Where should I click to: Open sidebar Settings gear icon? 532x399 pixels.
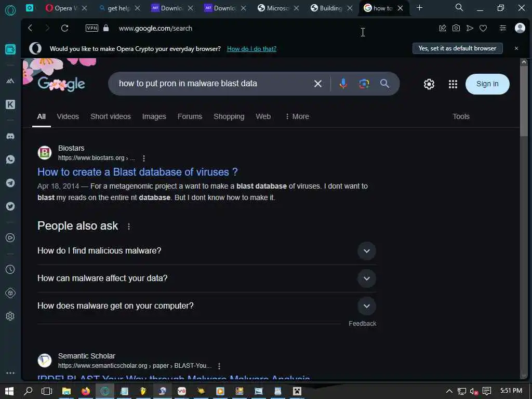[10, 316]
